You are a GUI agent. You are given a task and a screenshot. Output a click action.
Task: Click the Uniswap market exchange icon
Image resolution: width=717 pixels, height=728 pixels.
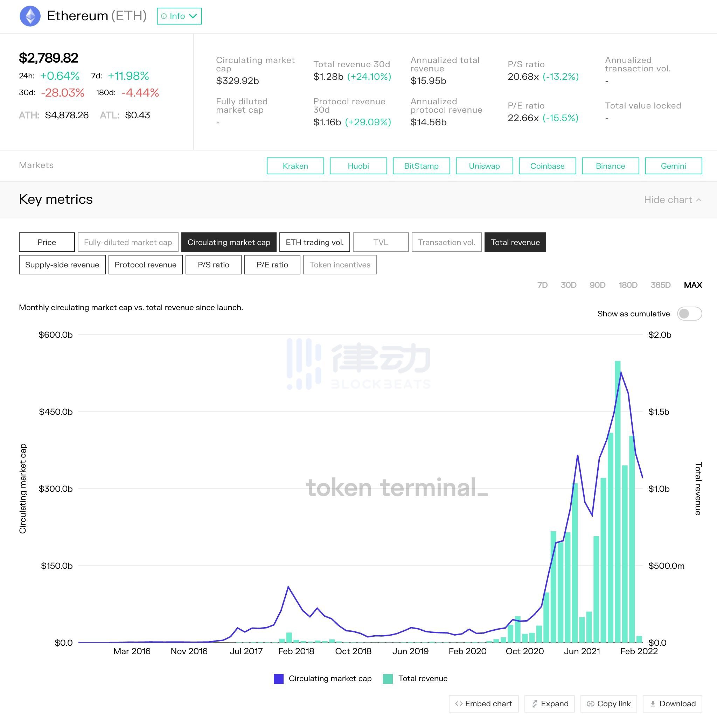pyautogui.click(x=483, y=166)
